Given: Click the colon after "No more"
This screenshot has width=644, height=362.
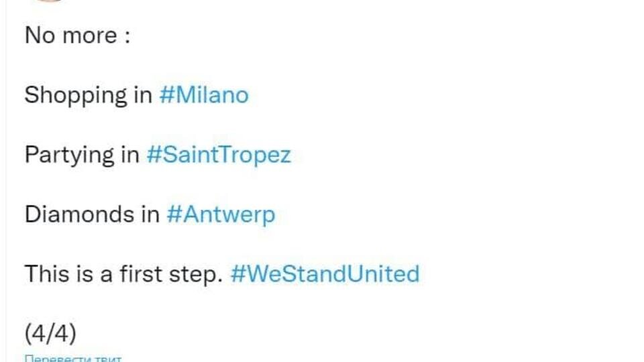Looking at the screenshot, I should (127, 36).
